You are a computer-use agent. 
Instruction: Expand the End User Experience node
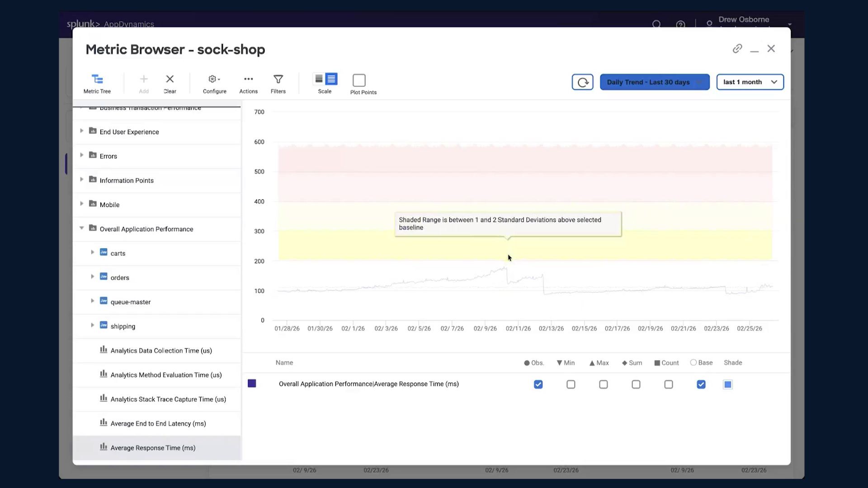82,131
